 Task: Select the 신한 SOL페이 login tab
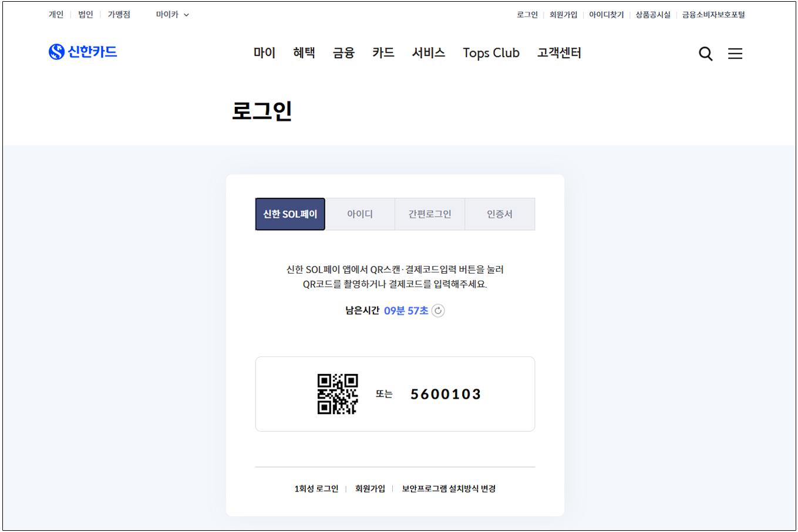[290, 214]
